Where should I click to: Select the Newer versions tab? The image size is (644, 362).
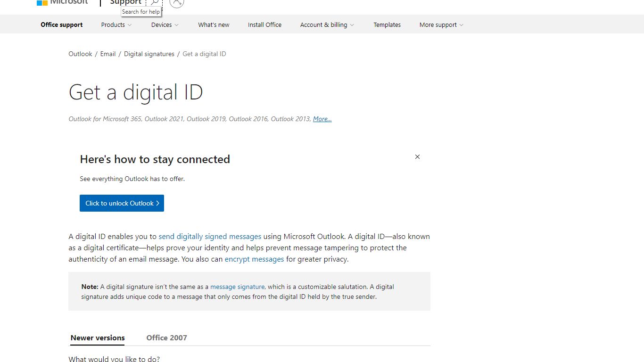click(x=98, y=337)
